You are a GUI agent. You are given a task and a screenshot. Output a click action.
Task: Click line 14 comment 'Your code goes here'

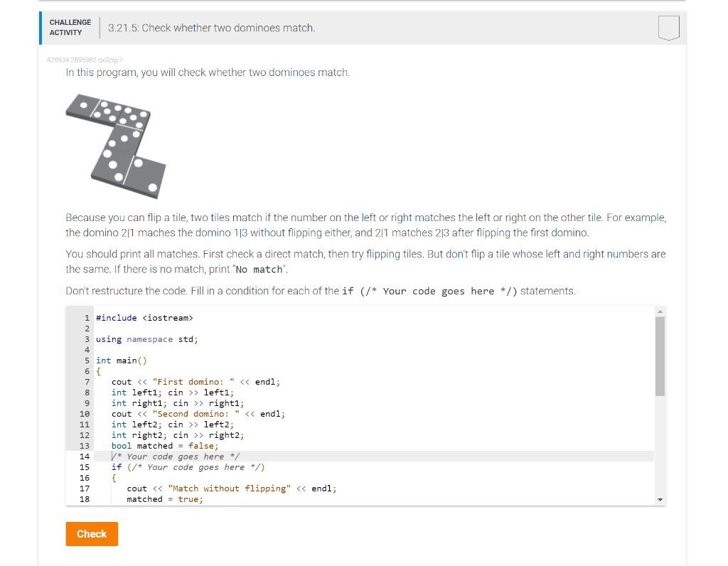pyautogui.click(x=176, y=456)
